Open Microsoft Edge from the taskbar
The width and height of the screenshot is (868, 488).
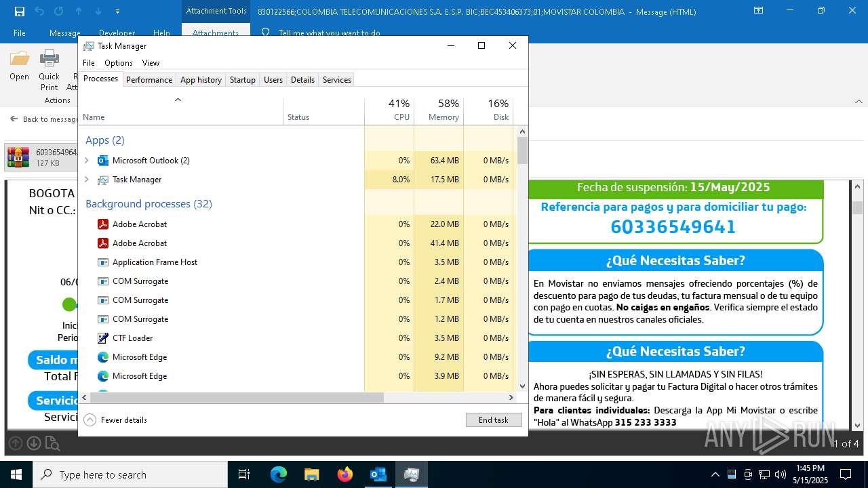[279, 474]
